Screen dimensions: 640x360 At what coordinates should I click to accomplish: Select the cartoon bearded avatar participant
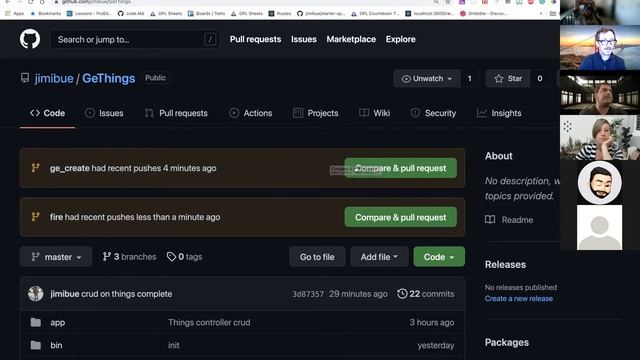(599, 182)
